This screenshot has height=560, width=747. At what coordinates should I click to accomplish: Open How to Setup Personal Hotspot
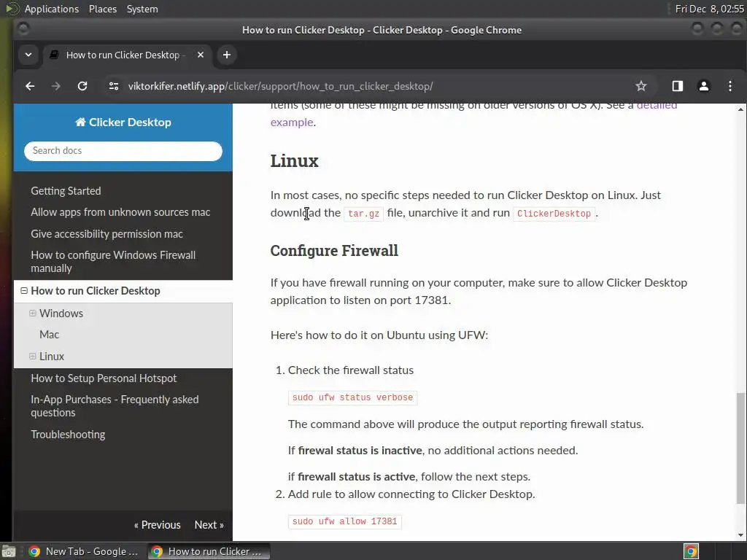[104, 378]
